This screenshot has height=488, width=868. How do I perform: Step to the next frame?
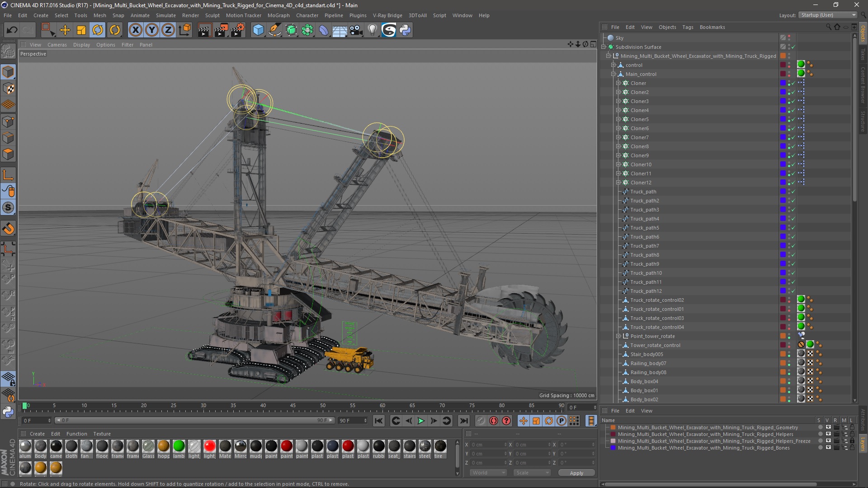pyautogui.click(x=434, y=421)
